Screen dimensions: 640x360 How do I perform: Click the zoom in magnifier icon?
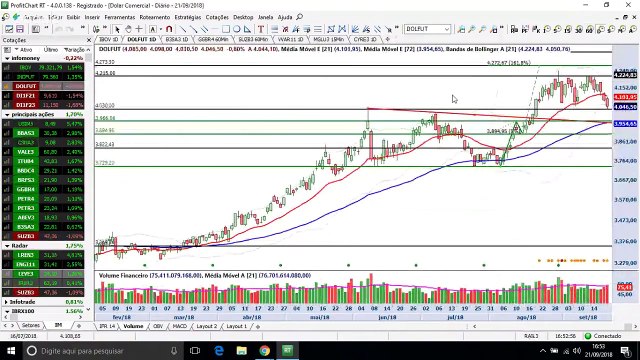pyautogui.click(x=472, y=29)
